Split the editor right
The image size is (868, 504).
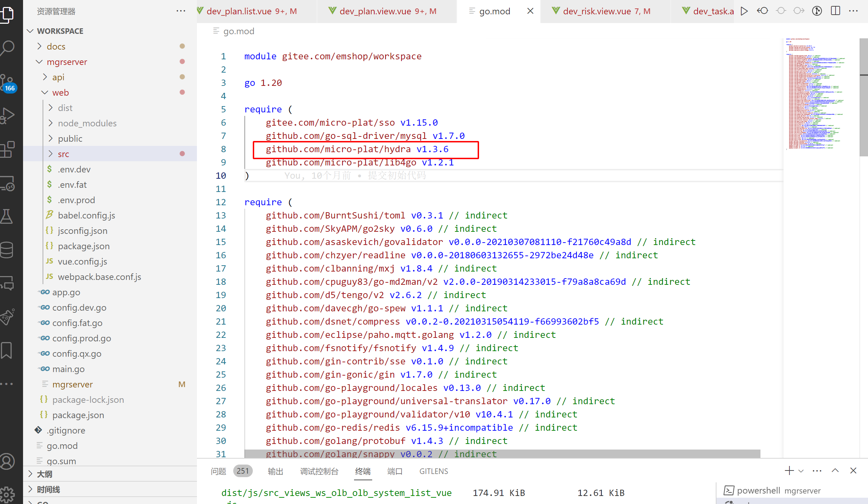tap(836, 11)
